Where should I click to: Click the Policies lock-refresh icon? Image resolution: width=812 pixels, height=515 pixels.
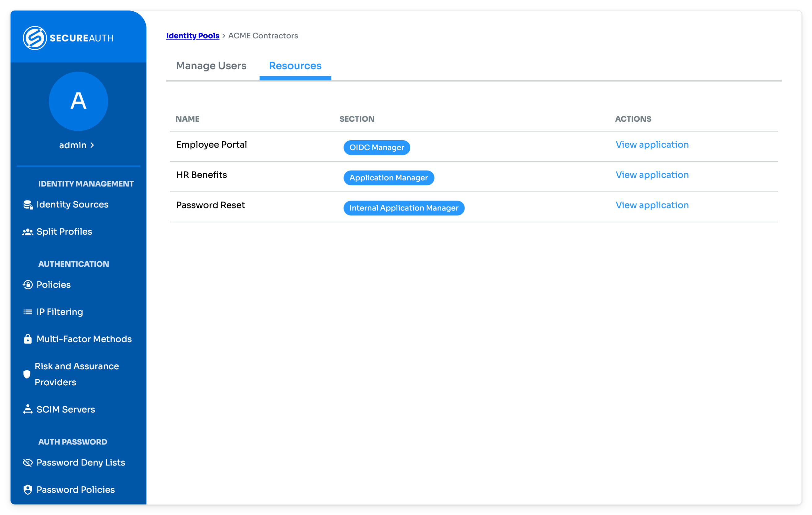(28, 285)
